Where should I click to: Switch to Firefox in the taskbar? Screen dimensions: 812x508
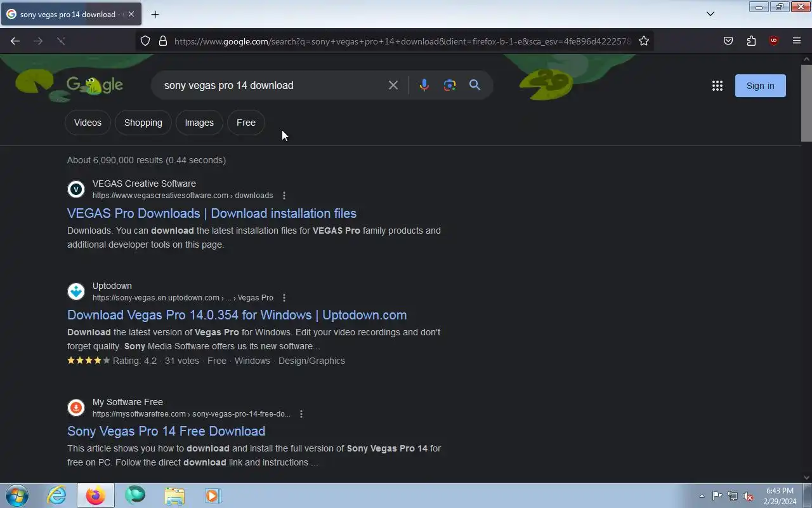(x=96, y=495)
